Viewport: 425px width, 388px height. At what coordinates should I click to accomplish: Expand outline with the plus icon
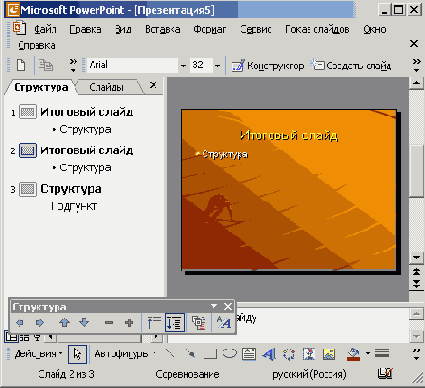click(129, 323)
